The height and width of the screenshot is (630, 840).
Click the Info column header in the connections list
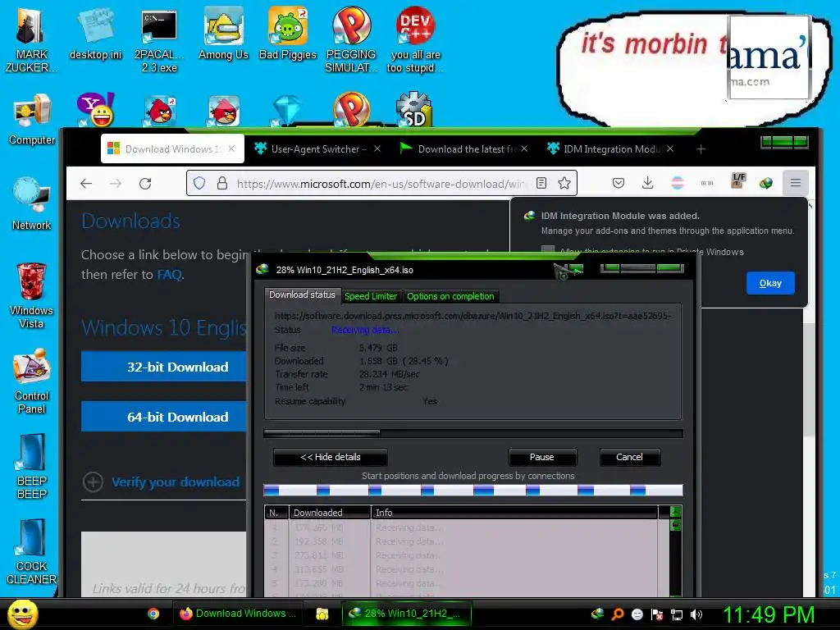pyautogui.click(x=514, y=513)
